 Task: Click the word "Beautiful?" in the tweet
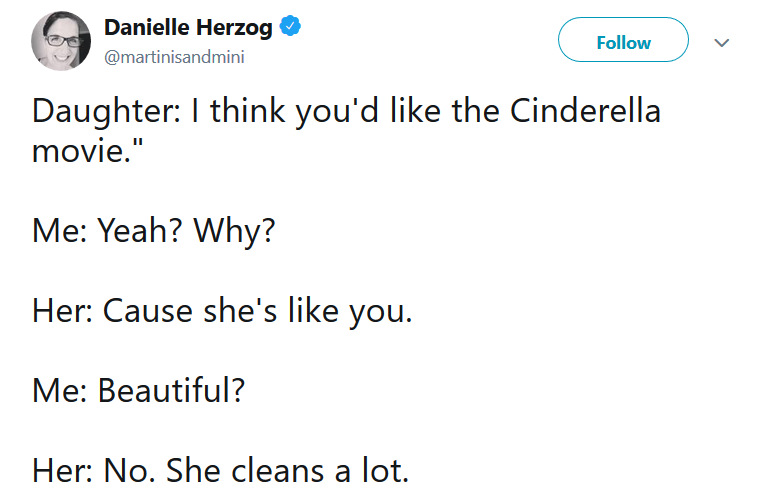point(171,390)
